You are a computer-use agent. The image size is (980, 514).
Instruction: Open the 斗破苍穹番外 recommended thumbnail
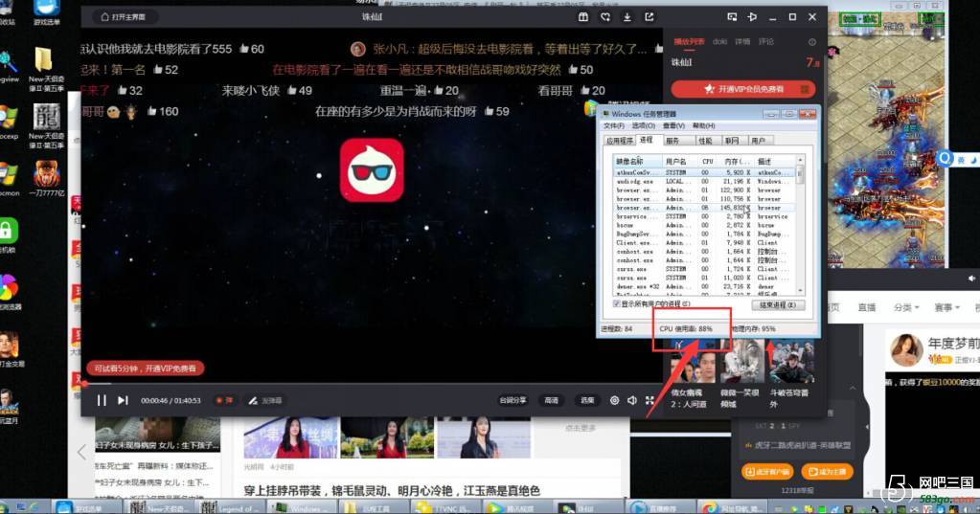pos(791,362)
